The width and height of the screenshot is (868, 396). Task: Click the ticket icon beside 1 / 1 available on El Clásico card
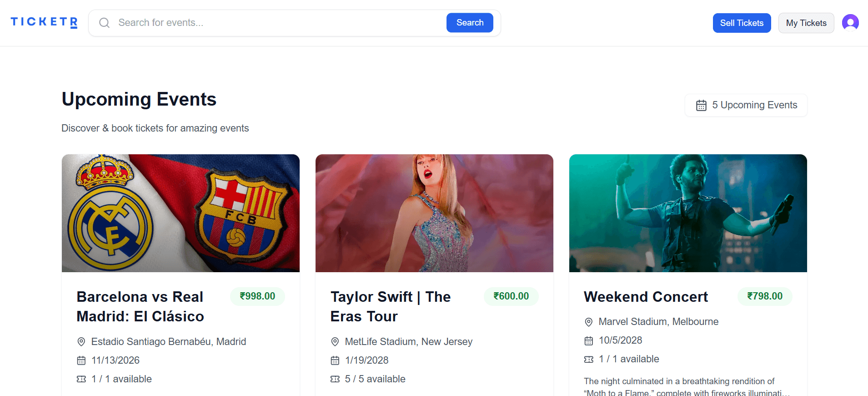(x=81, y=379)
